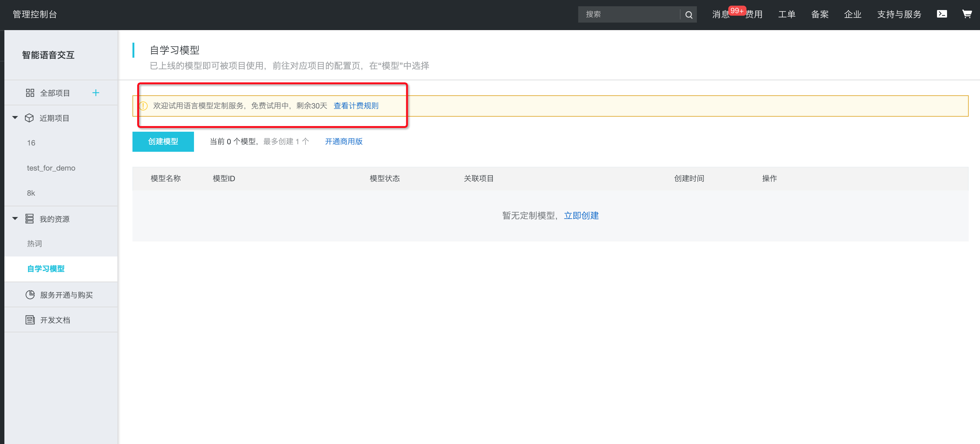Open the 自学习模型 sidebar item

click(x=46, y=269)
